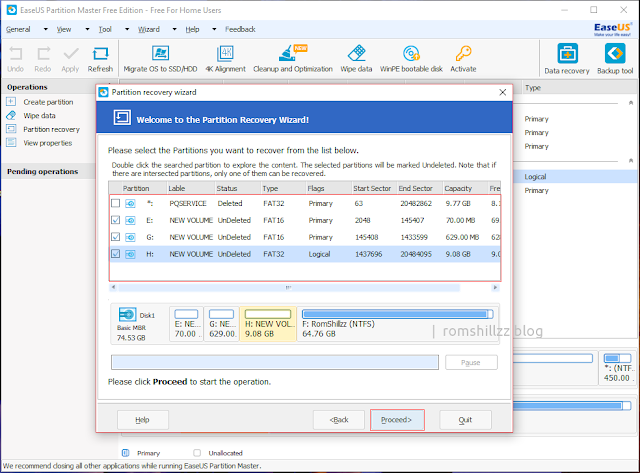
Task: Open the Wizard menu dropdown arrow
Action: [175, 29]
